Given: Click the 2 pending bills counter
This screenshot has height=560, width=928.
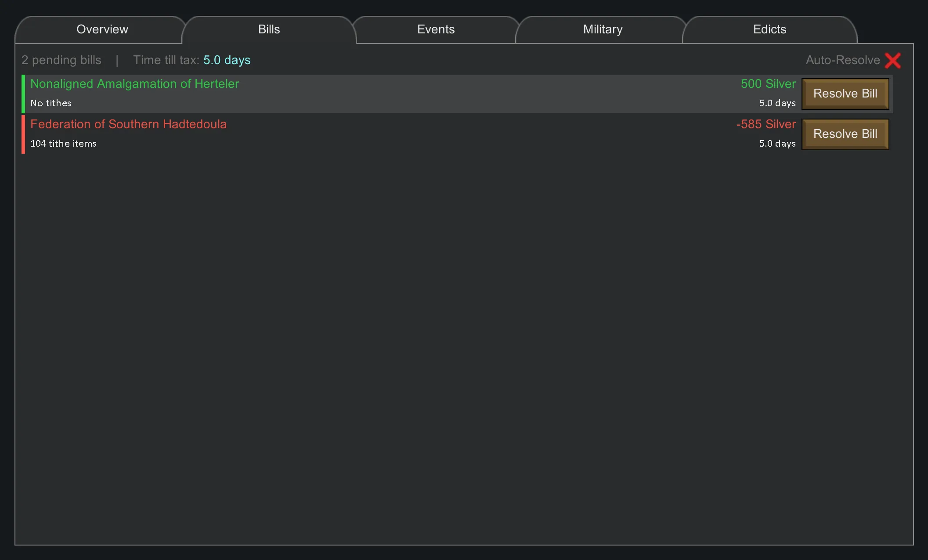Looking at the screenshot, I should 61,60.
